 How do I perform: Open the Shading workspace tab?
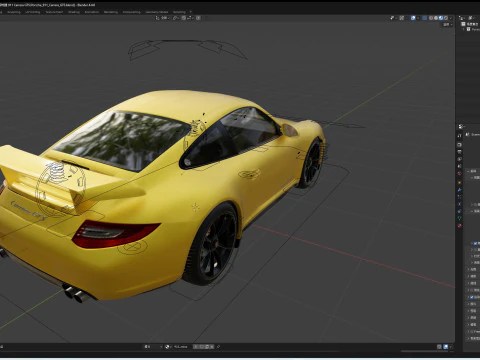pyautogui.click(x=74, y=12)
